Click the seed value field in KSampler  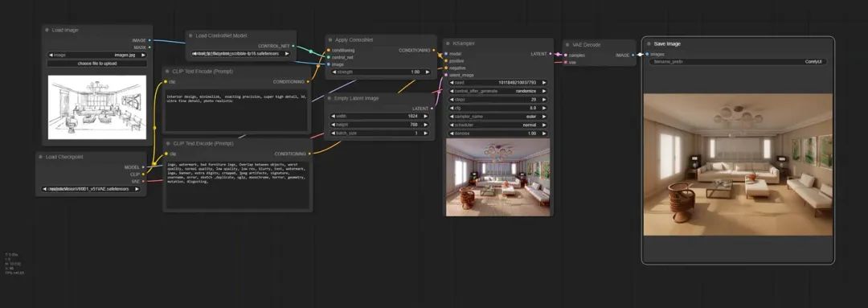coord(498,83)
